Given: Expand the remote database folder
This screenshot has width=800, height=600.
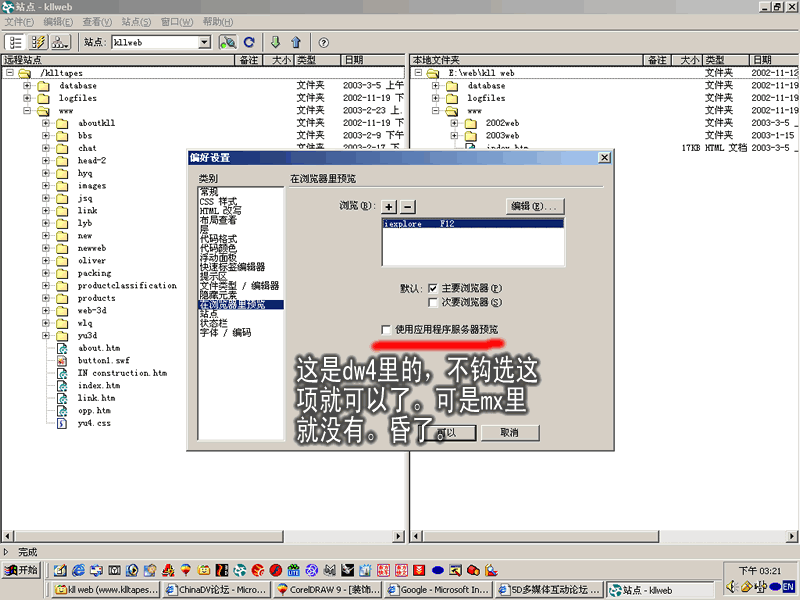Looking at the screenshot, I should point(28,86).
